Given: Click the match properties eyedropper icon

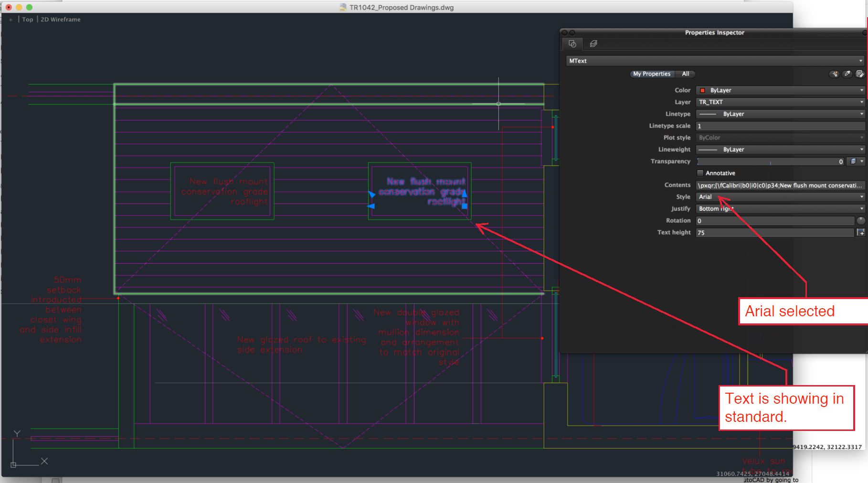Looking at the screenshot, I should [x=847, y=74].
